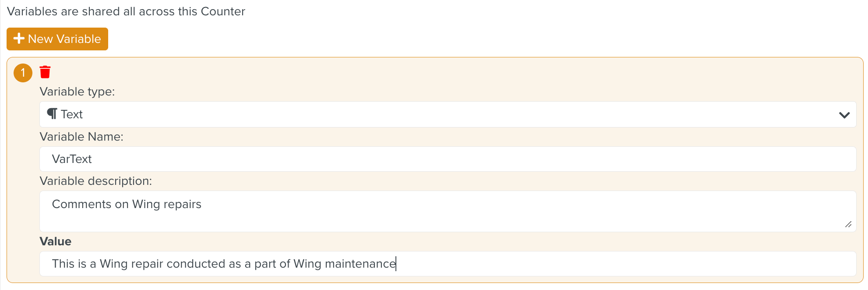
Task: Click the 'Variable description:' label
Action: 95,181
